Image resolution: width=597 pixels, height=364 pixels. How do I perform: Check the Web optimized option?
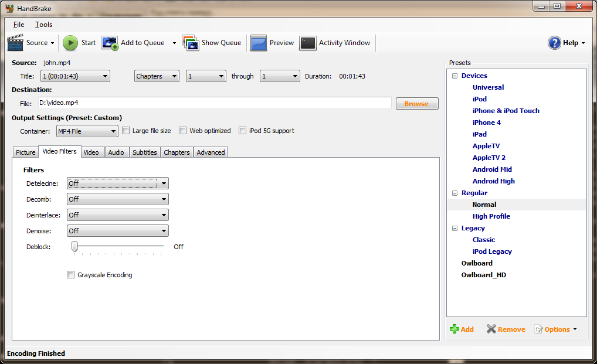click(183, 131)
